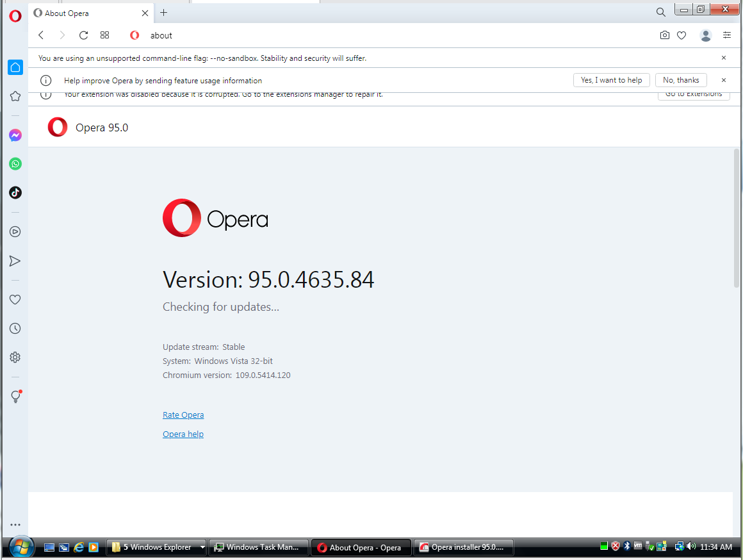This screenshot has height=560, width=743.
Task: Open the Windows Start orb
Action: tap(21, 547)
